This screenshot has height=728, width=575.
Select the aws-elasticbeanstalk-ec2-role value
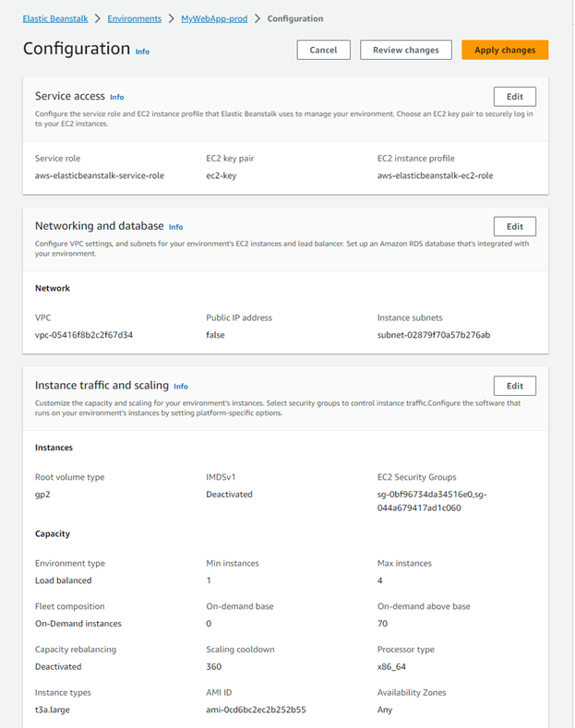(x=436, y=175)
